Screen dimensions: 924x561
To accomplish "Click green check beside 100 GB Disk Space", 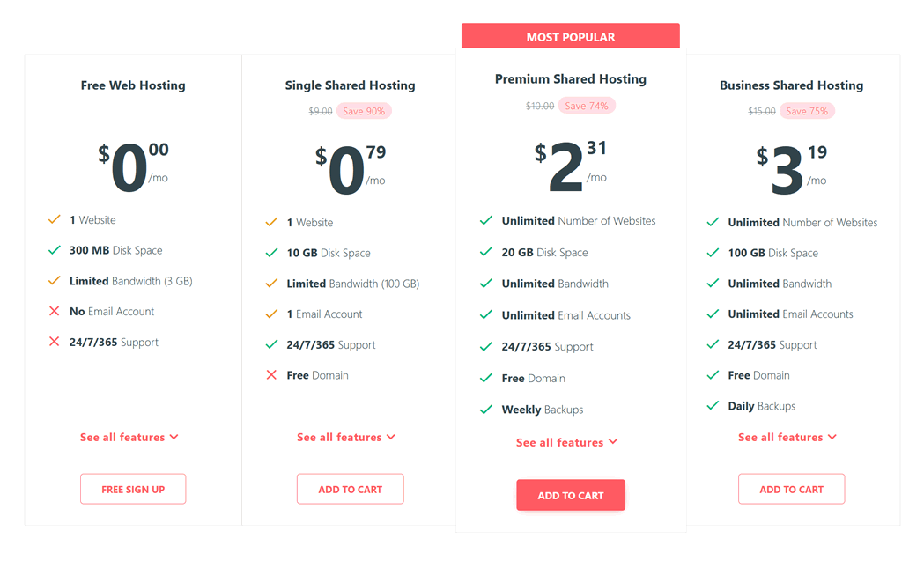I will pos(713,253).
